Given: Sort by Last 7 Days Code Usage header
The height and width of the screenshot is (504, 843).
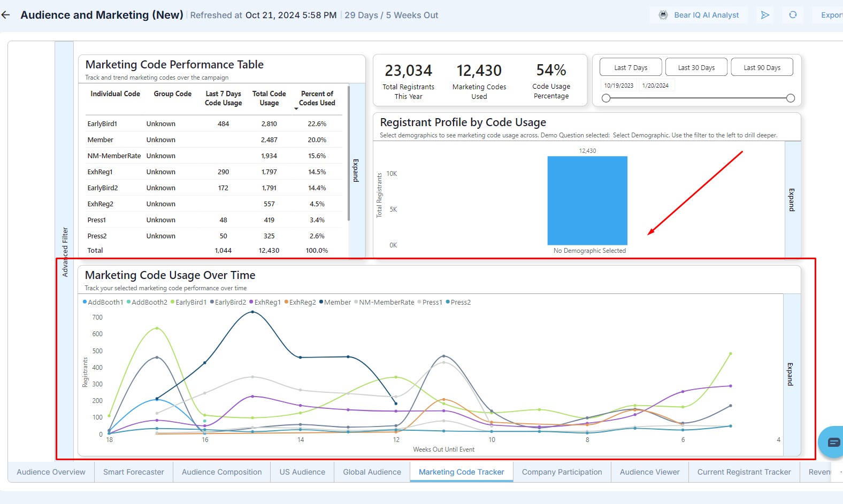Looking at the screenshot, I should click(223, 98).
